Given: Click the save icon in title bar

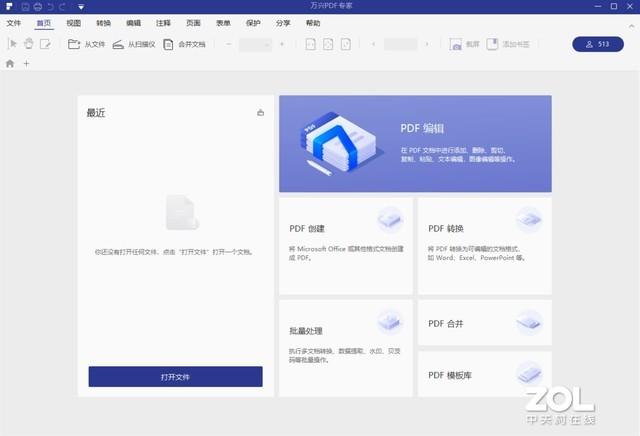Looking at the screenshot, I should coord(25,7).
